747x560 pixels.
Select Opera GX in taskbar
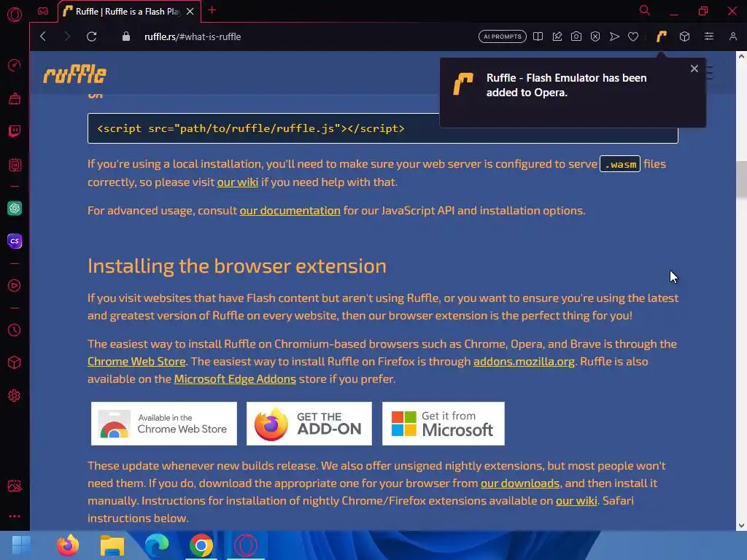245,545
